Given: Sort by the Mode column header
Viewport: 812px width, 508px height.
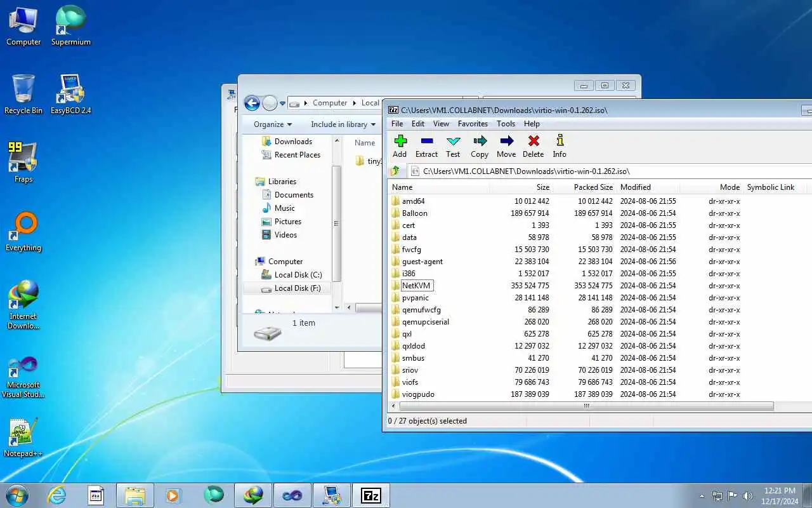Looking at the screenshot, I should pos(711,187).
